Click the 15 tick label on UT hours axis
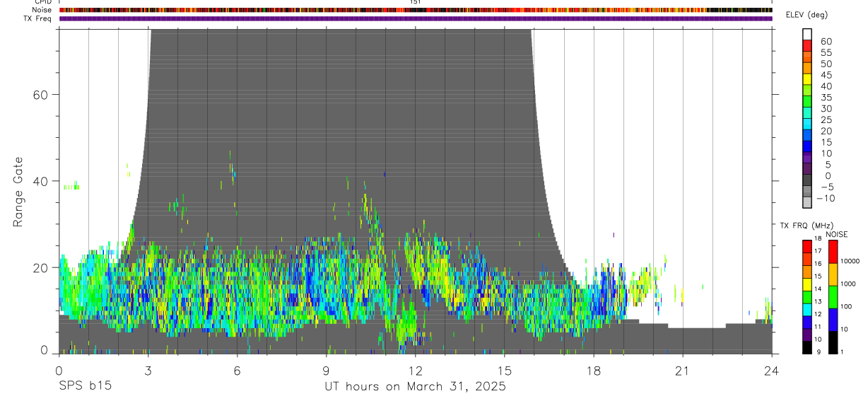This screenshot has height=401, width=868. pyautogui.click(x=504, y=371)
